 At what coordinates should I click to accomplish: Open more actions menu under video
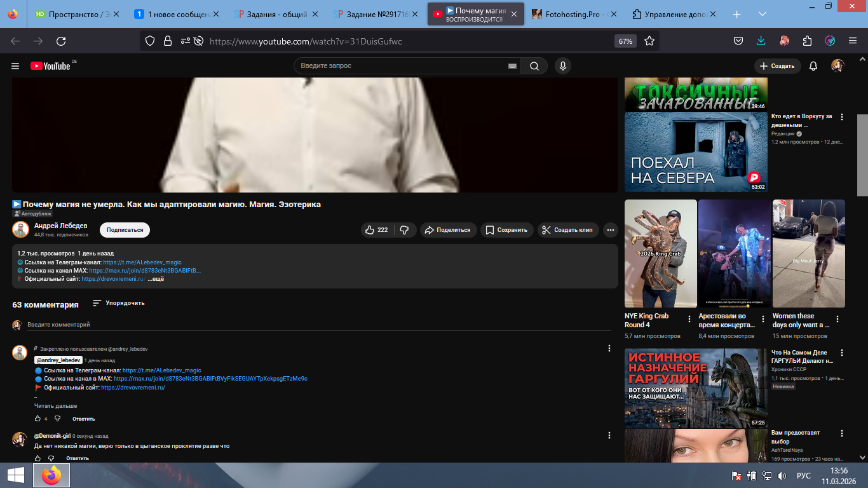(610, 230)
